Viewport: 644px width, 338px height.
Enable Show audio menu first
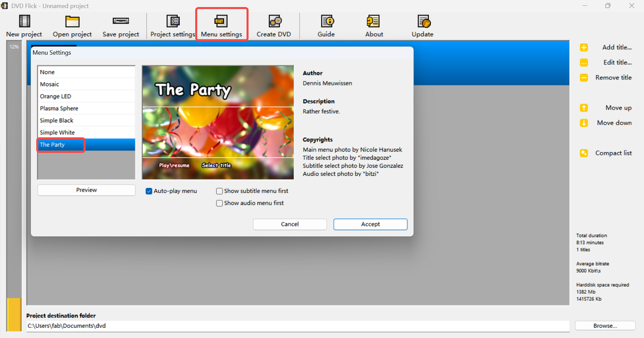[219, 203]
